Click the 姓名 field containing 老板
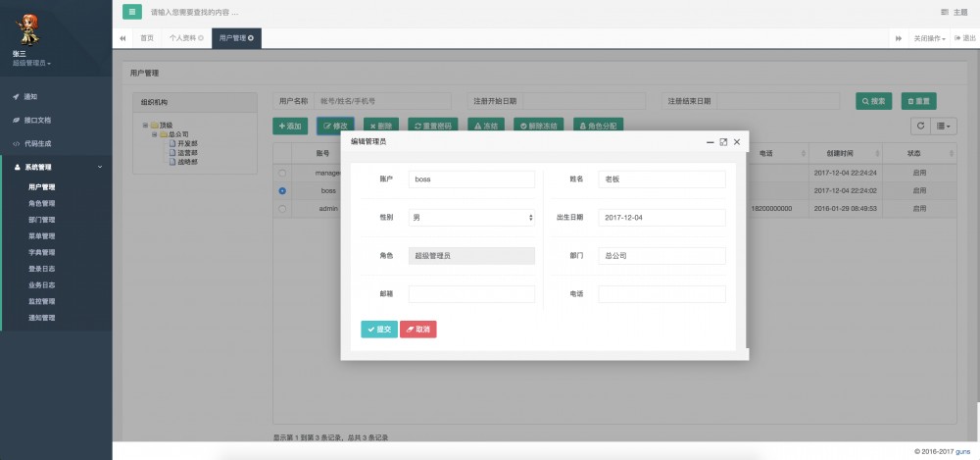This screenshot has width=980, height=460. 661,179
